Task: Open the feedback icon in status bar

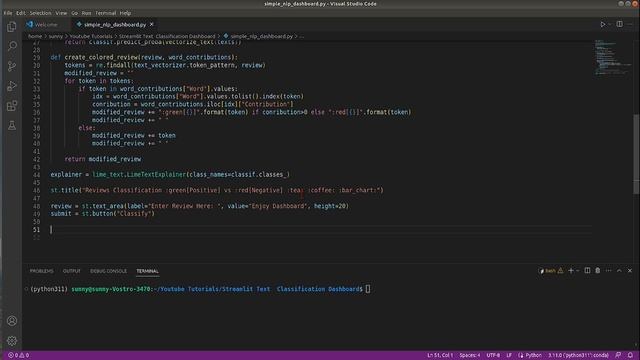Action: (x=618, y=355)
